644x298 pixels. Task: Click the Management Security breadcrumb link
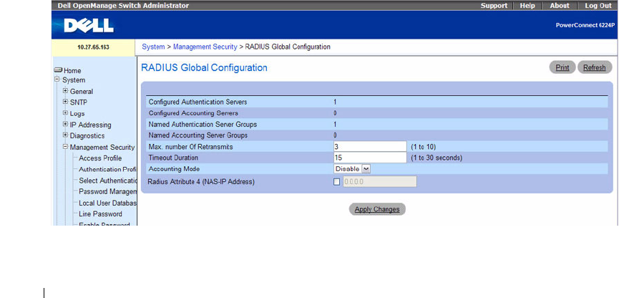point(205,47)
